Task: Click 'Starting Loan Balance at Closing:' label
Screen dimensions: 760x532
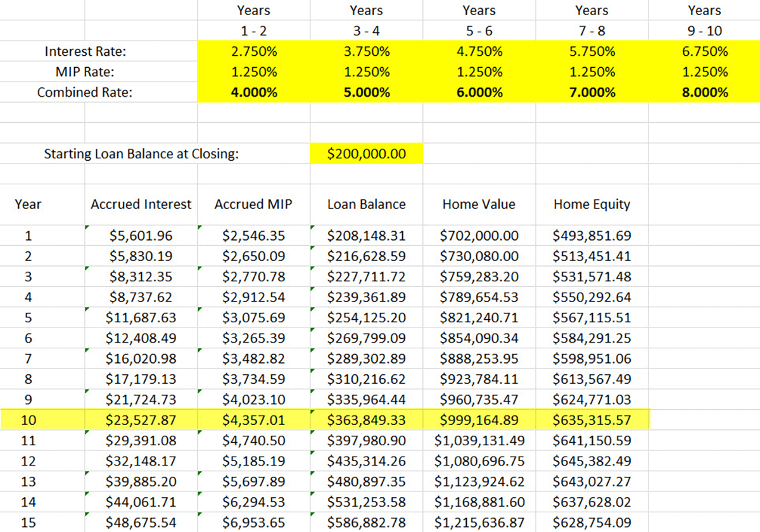Action: click(x=141, y=154)
